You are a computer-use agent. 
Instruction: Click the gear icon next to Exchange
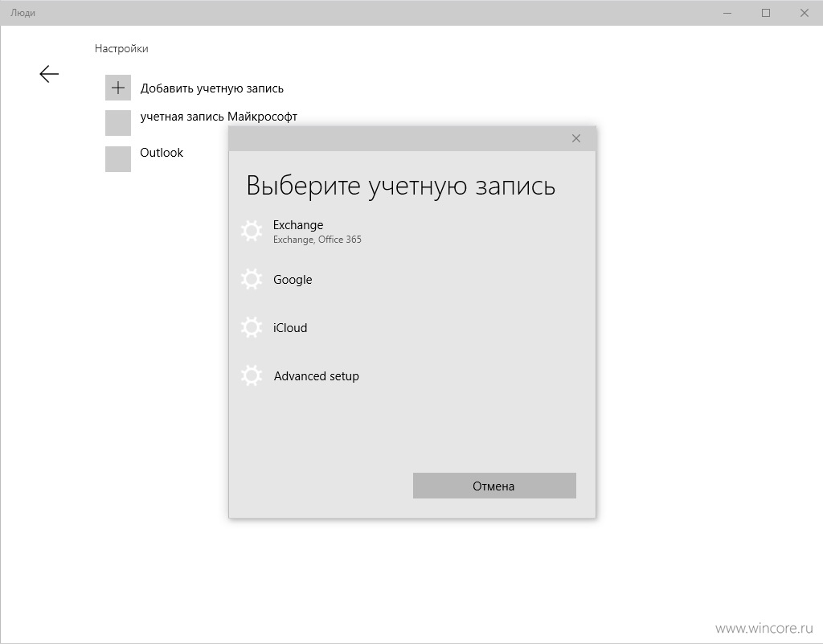tap(252, 231)
